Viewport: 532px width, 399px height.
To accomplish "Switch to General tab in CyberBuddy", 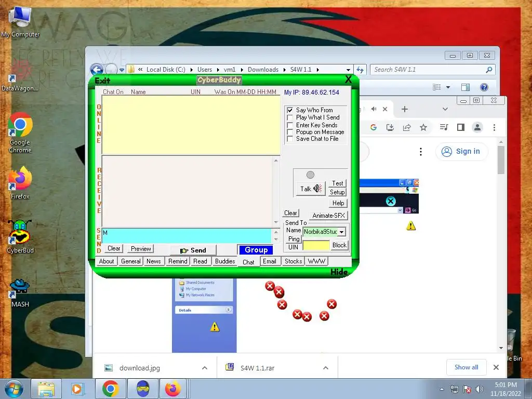I will (130, 261).
